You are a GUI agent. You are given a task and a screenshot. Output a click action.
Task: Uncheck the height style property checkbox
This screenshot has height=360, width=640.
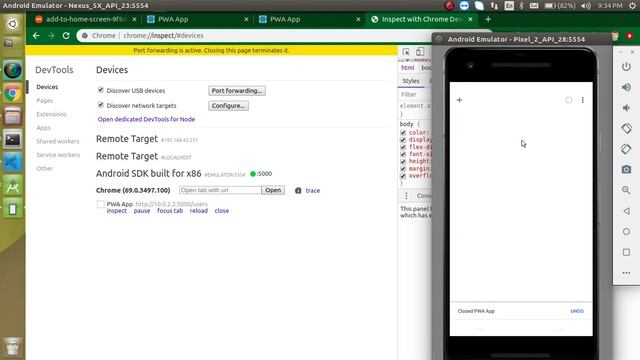(403, 162)
